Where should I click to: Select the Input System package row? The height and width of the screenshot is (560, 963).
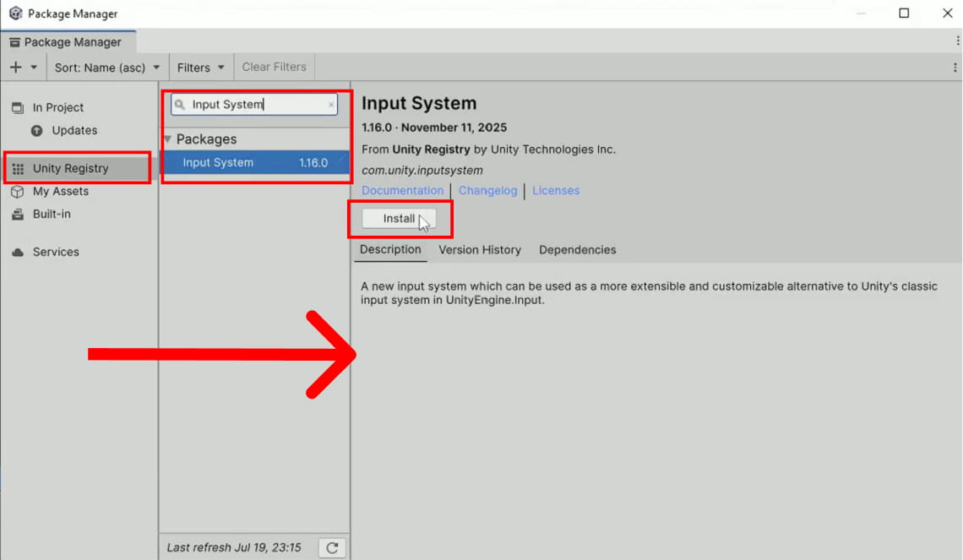tap(256, 163)
